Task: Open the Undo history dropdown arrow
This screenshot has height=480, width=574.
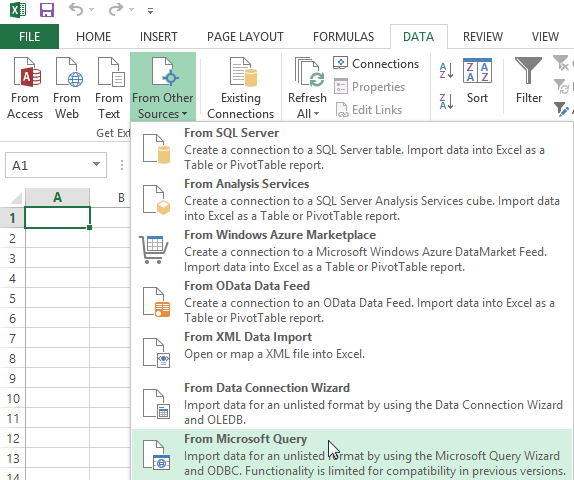Action: [x=92, y=10]
